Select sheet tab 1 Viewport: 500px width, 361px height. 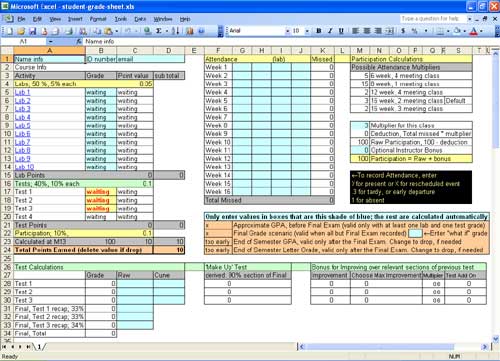(x=39, y=347)
